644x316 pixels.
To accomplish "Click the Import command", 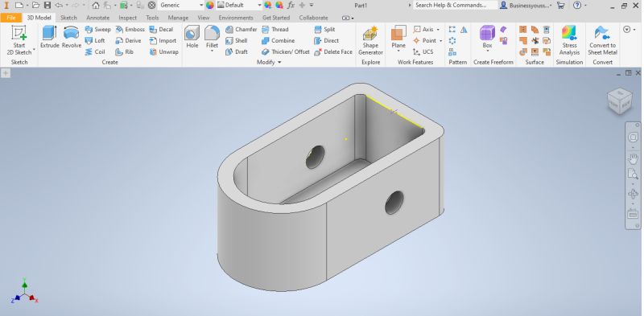I will [x=163, y=41].
